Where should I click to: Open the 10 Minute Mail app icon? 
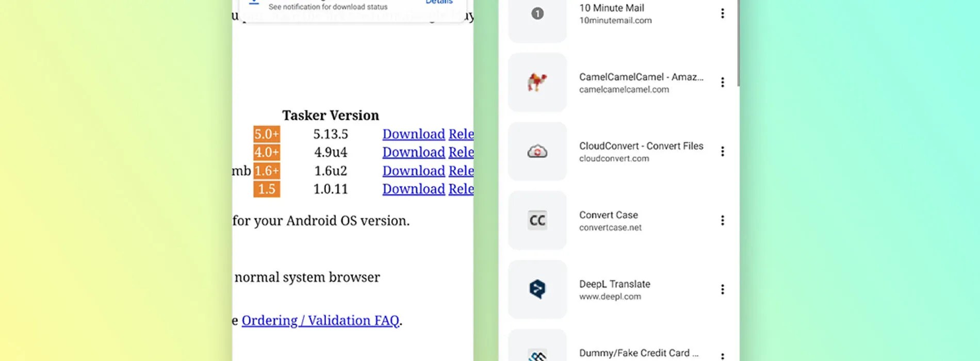[x=537, y=14]
